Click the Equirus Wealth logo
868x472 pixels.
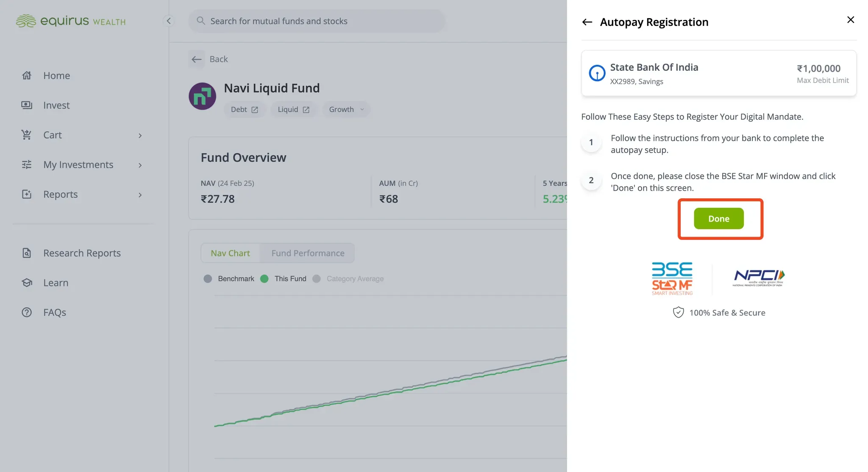(x=71, y=21)
